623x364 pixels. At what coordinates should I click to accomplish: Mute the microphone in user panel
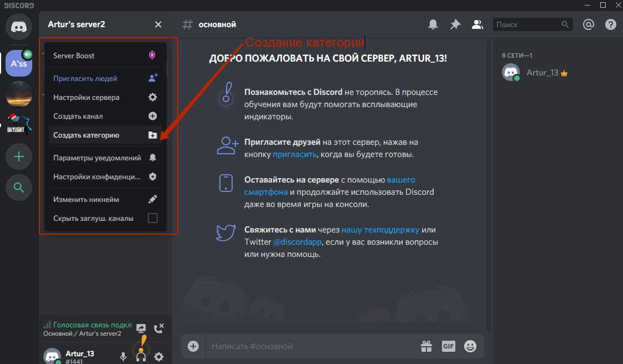(123, 357)
